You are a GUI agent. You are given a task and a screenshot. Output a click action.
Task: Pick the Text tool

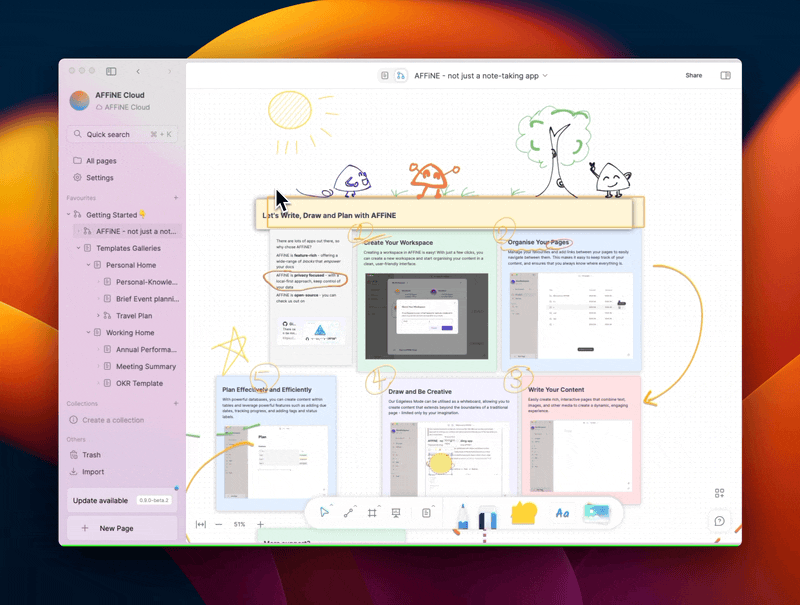[x=562, y=513]
